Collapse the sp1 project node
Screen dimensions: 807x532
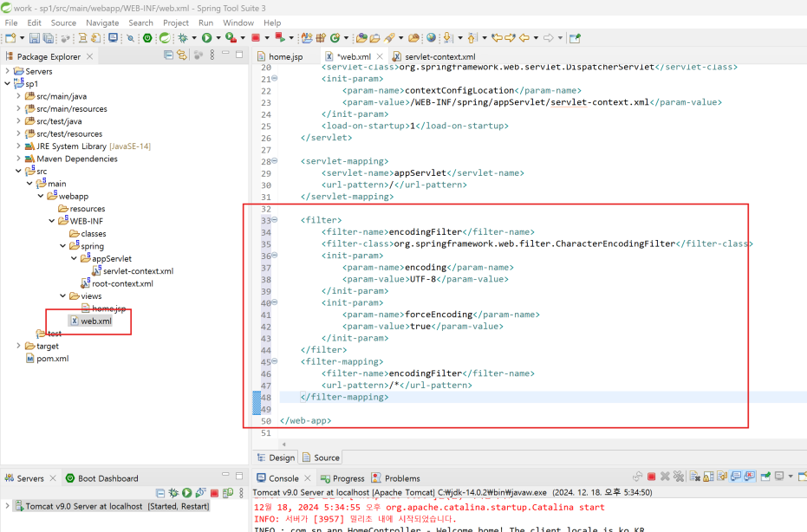(x=7, y=83)
